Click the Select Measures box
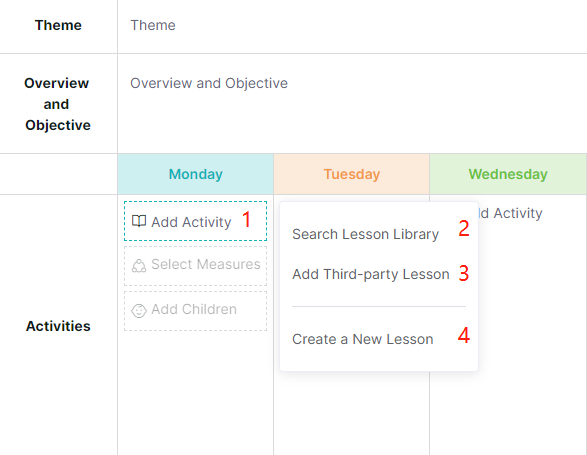Viewport: 587px width, 455px height. click(195, 266)
